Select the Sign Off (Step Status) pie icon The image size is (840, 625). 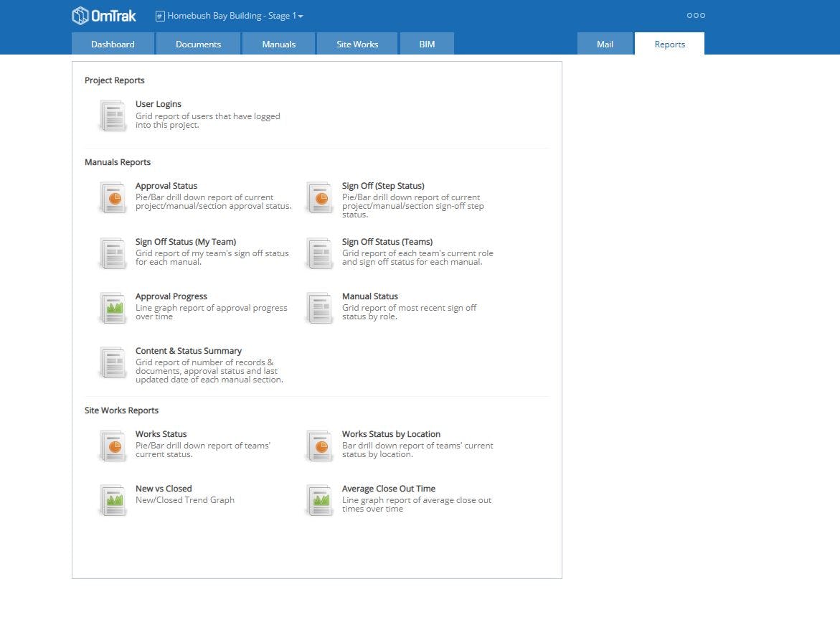318,197
